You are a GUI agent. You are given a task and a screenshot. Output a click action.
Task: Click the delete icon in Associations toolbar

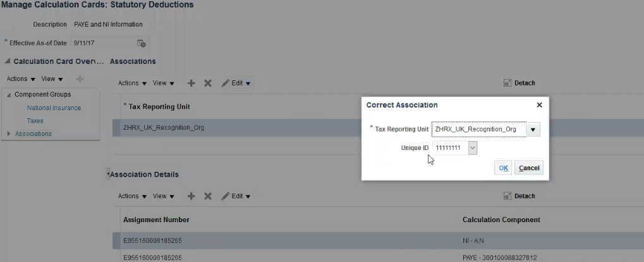click(207, 83)
